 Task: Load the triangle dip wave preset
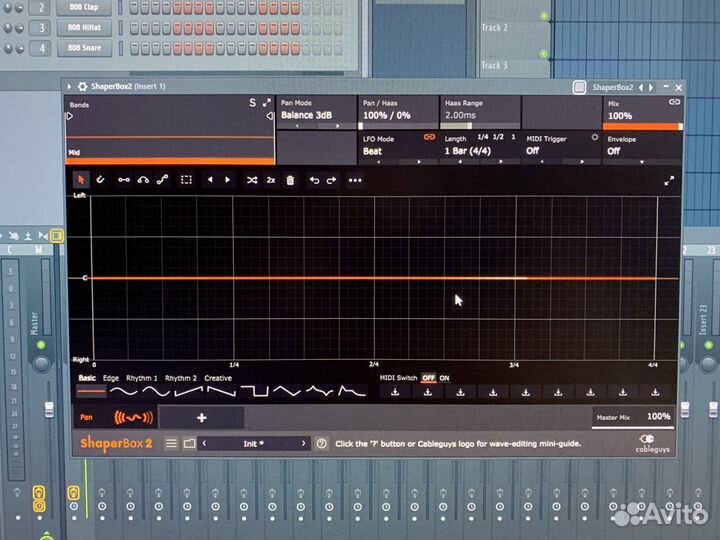coord(287,392)
